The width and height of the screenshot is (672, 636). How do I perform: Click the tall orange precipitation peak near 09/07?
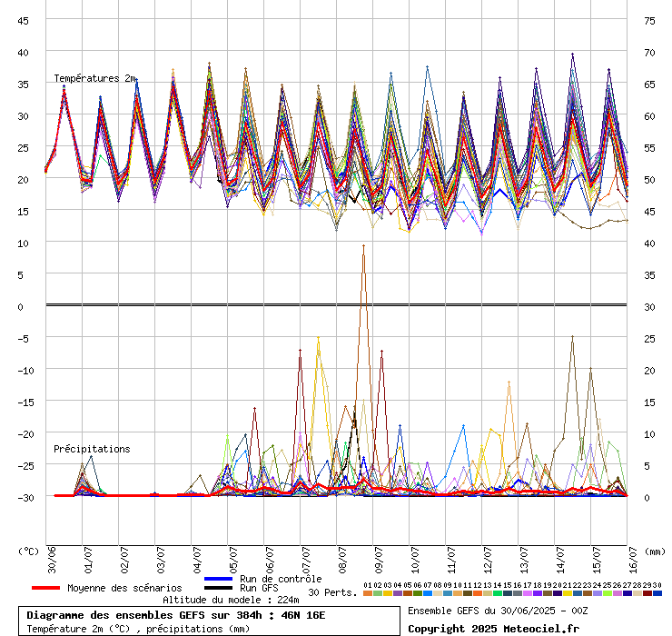[363, 247]
